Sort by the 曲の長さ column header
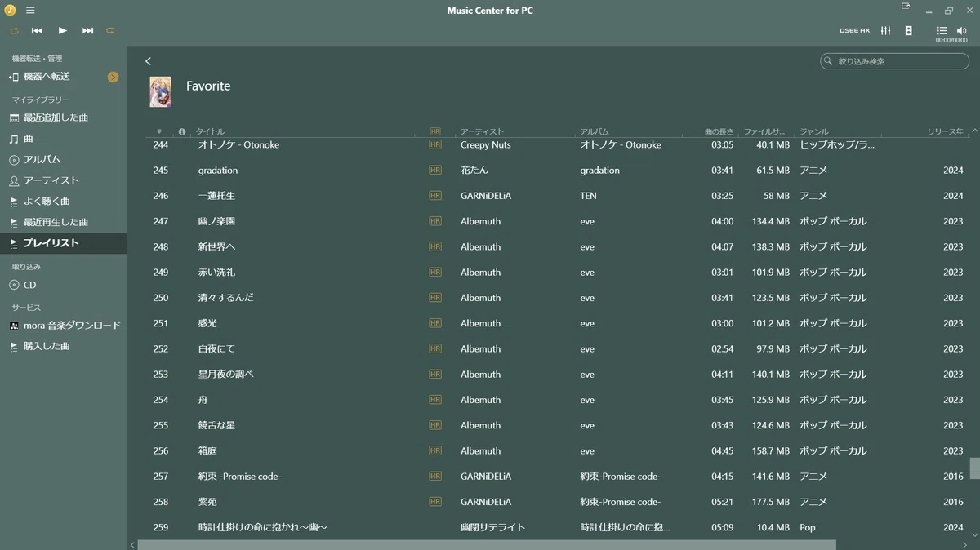The width and height of the screenshot is (980, 550). point(719,131)
